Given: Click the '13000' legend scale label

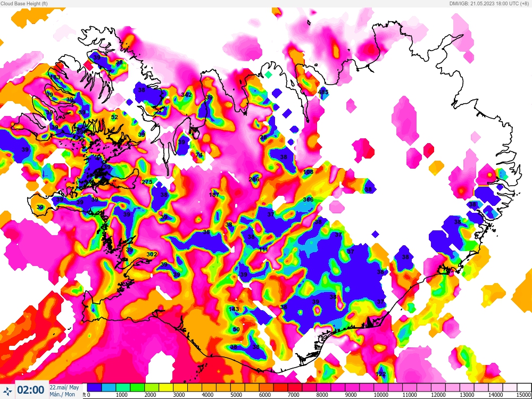Looking at the screenshot, I should coord(467,395).
